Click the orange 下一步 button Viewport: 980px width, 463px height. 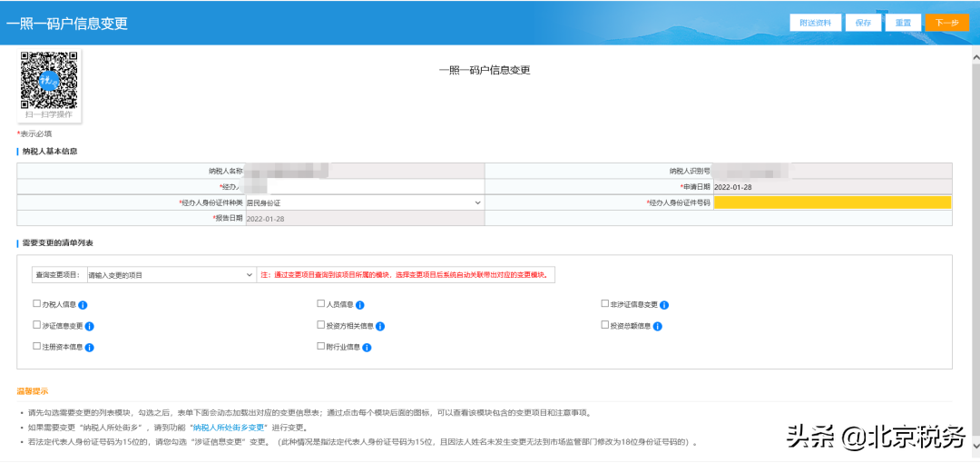click(946, 23)
